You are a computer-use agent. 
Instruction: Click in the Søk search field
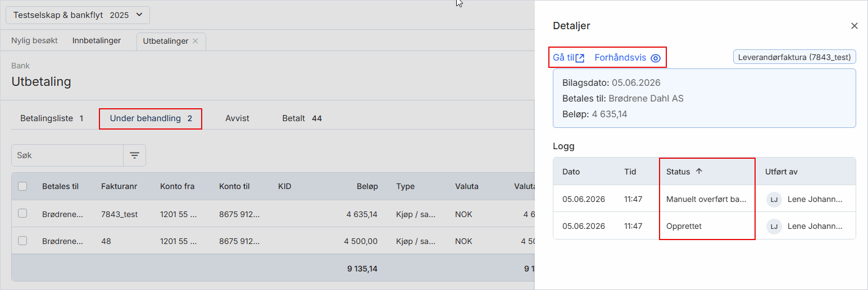tap(67, 155)
